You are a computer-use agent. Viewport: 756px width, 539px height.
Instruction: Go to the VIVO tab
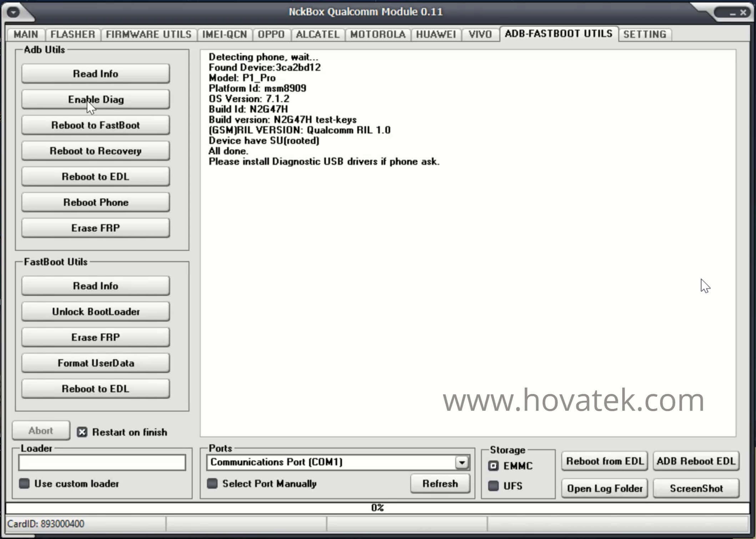click(x=480, y=34)
